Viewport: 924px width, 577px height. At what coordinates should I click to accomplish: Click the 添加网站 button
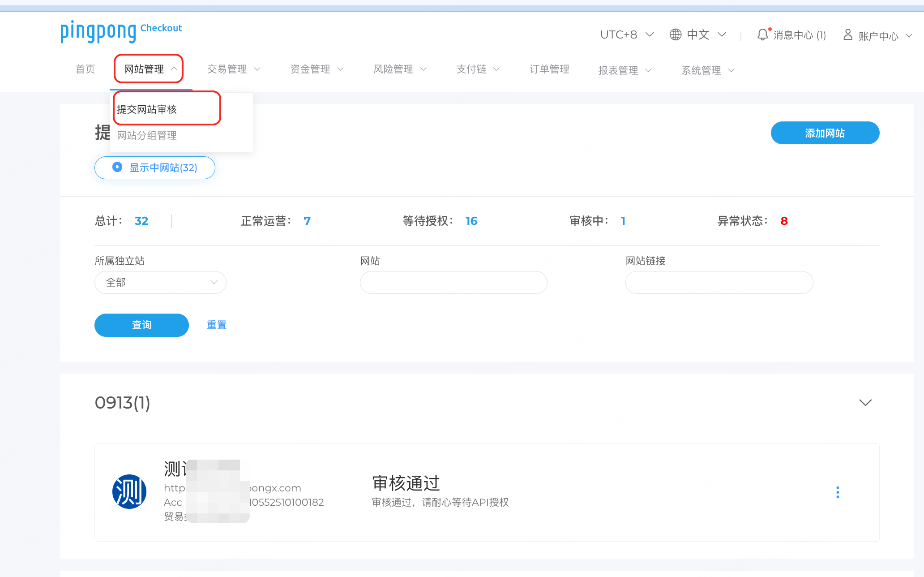tap(825, 133)
